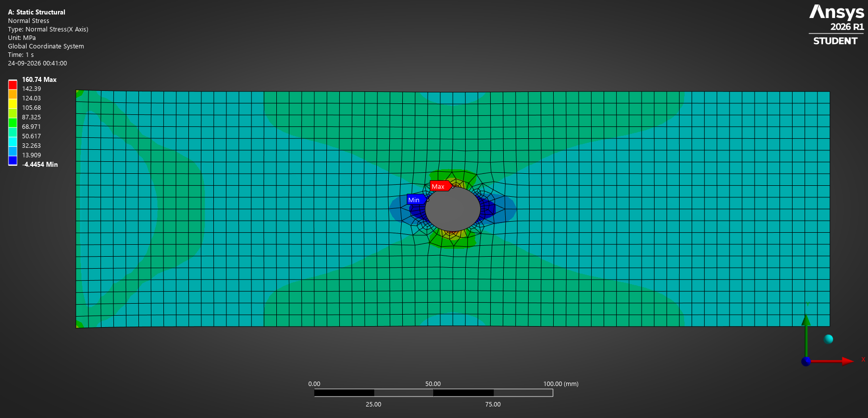Viewport: 868px width, 418px height.
Task: Click the '105.68' legend value
Action: 31,108
